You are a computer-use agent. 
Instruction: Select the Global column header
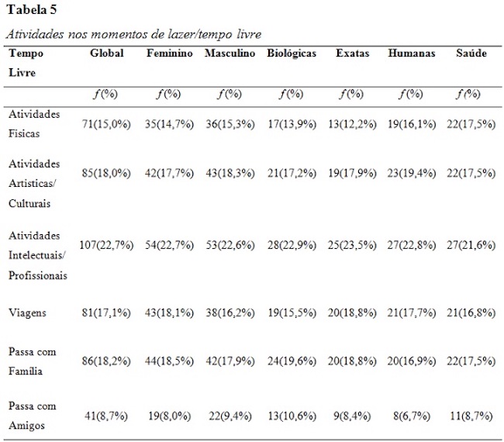coord(106,54)
